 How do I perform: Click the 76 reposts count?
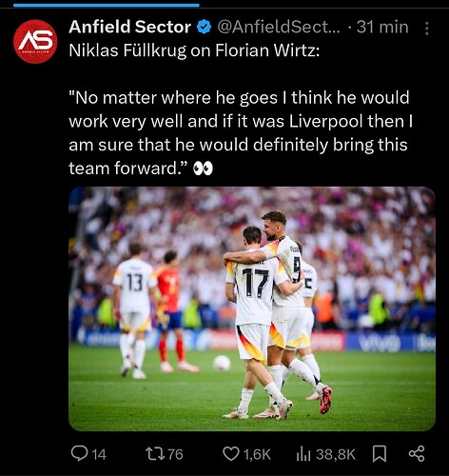pos(175,454)
